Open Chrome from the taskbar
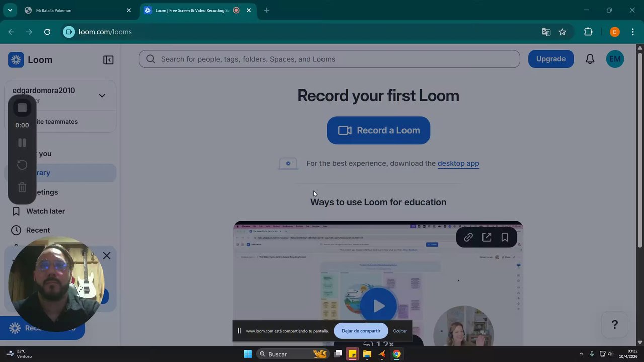 [396, 354]
